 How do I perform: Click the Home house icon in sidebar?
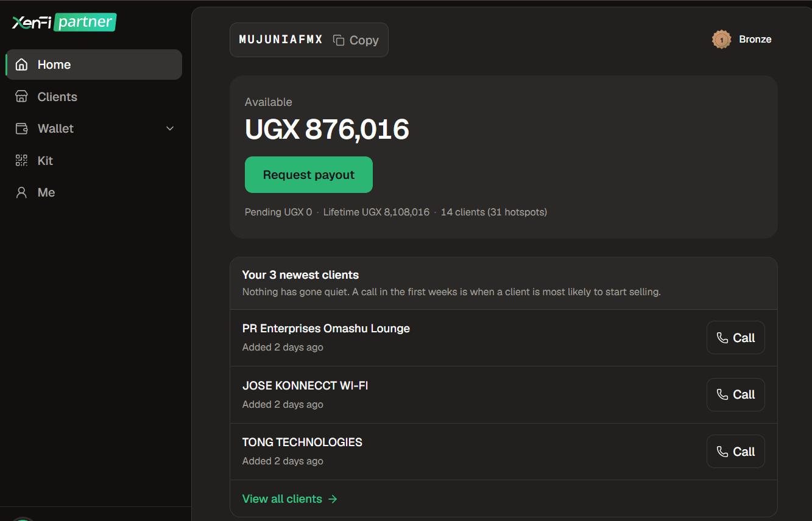(22, 65)
